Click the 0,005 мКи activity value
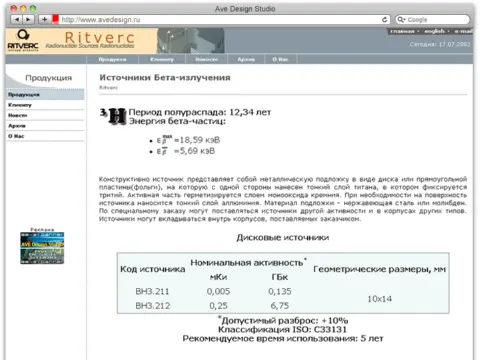 click(218, 292)
